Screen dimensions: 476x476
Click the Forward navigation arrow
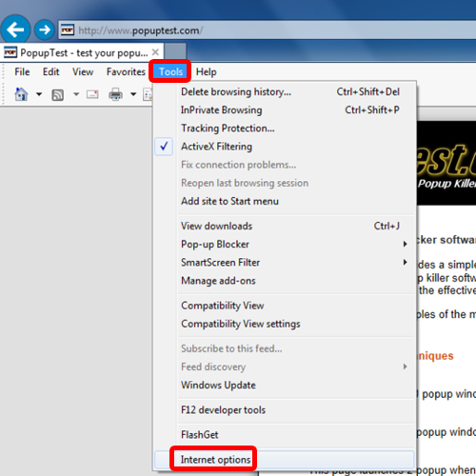pos(45,30)
